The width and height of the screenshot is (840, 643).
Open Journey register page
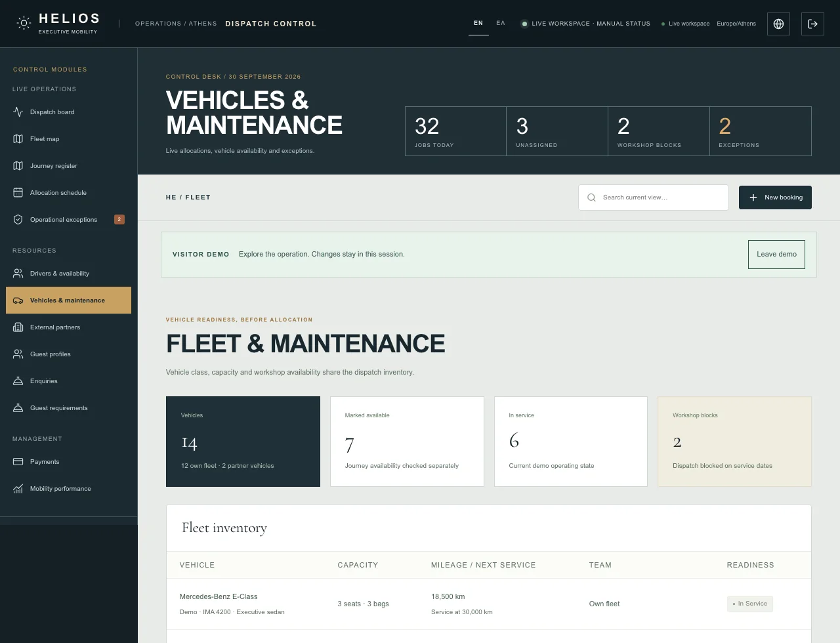68,166
